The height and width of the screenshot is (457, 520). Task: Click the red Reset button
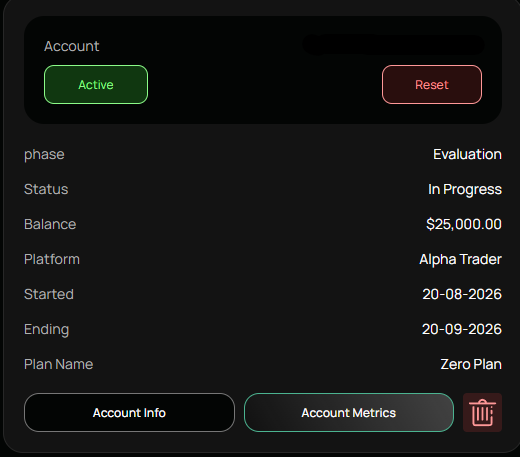432,85
